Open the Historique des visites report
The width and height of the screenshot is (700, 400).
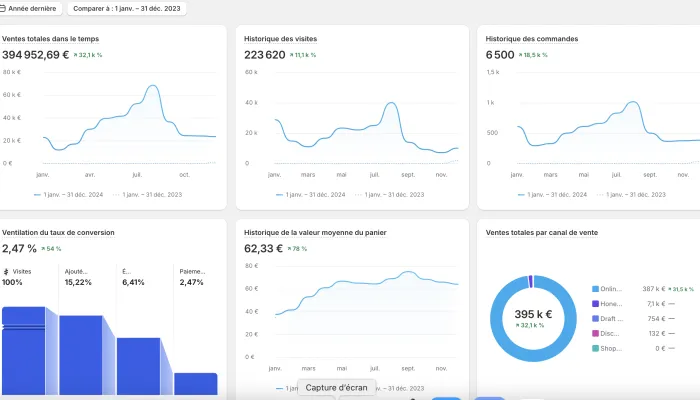click(280, 39)
